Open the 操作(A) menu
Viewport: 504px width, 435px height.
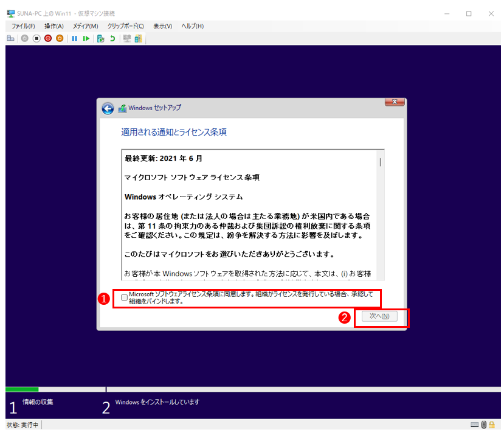coord(54,26)
